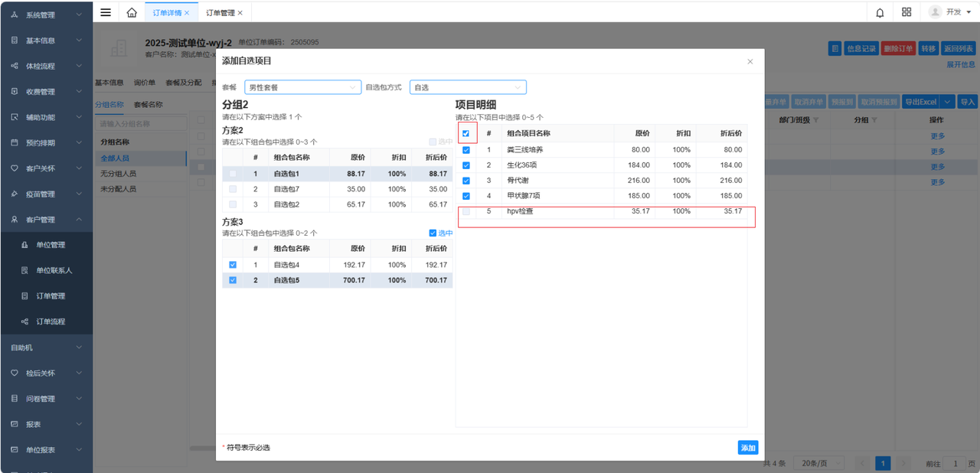Click the blue 添加 button
This screenshot has width=980, height=473.
(747, 448)
